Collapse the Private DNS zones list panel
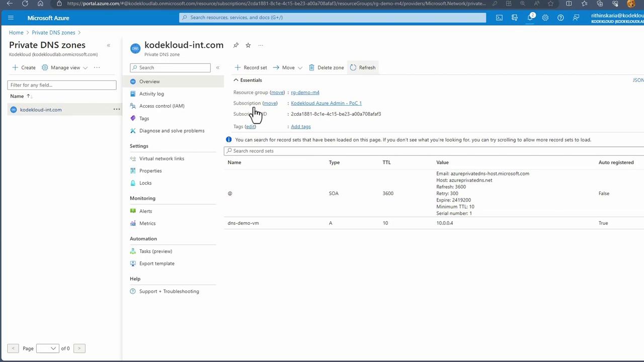The height and width of the screenshot is (362, 644). 108,45
